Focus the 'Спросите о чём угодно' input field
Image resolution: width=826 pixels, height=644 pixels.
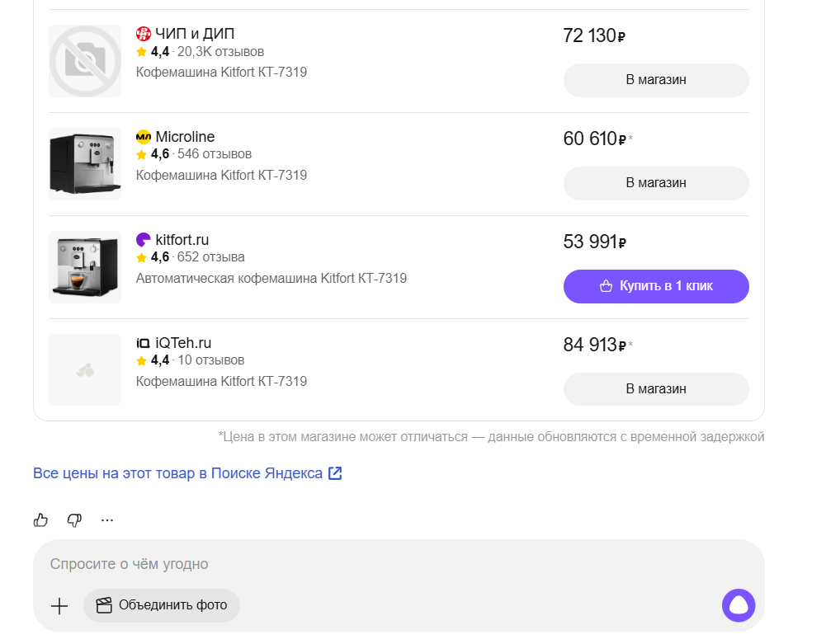(x=371, y=564)
